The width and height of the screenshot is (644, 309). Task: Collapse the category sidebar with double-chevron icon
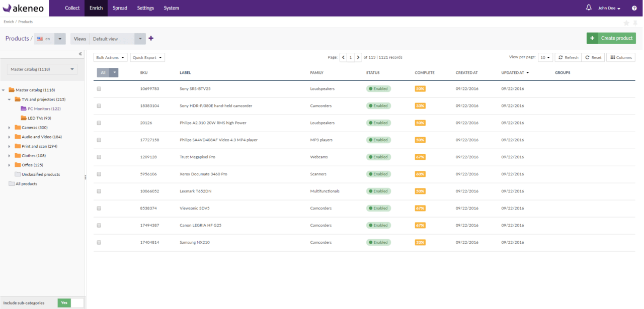80,54
